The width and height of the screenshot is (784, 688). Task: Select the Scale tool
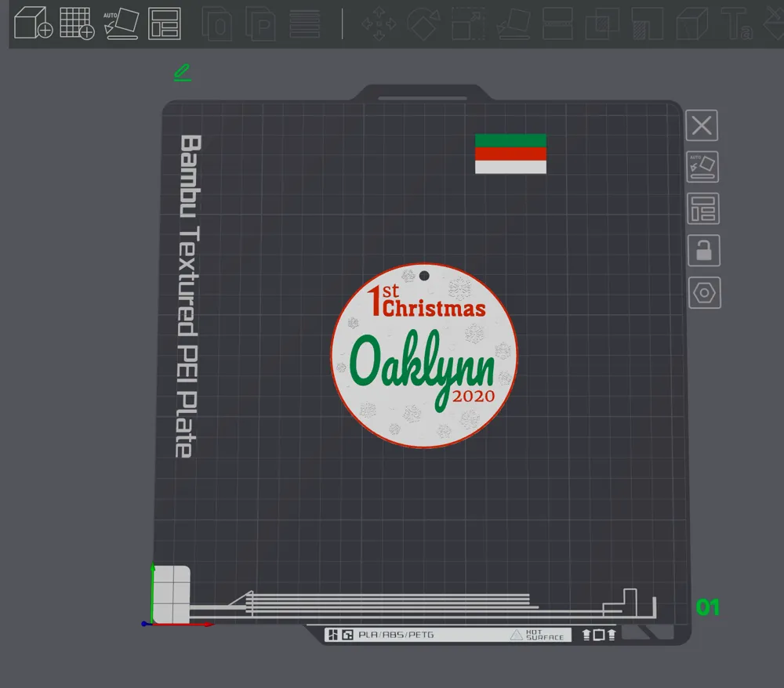click(468, 24)
